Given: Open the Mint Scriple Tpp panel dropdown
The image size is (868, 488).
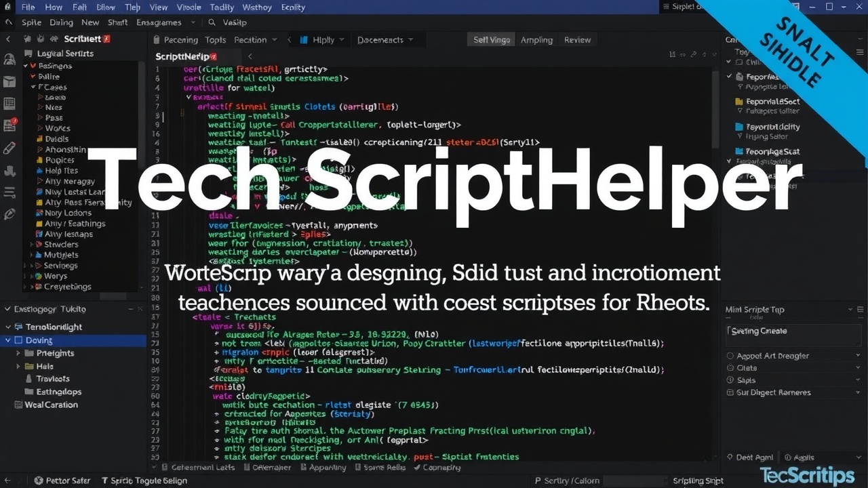Looking at the screenshot, I should (x=850, y=310).
